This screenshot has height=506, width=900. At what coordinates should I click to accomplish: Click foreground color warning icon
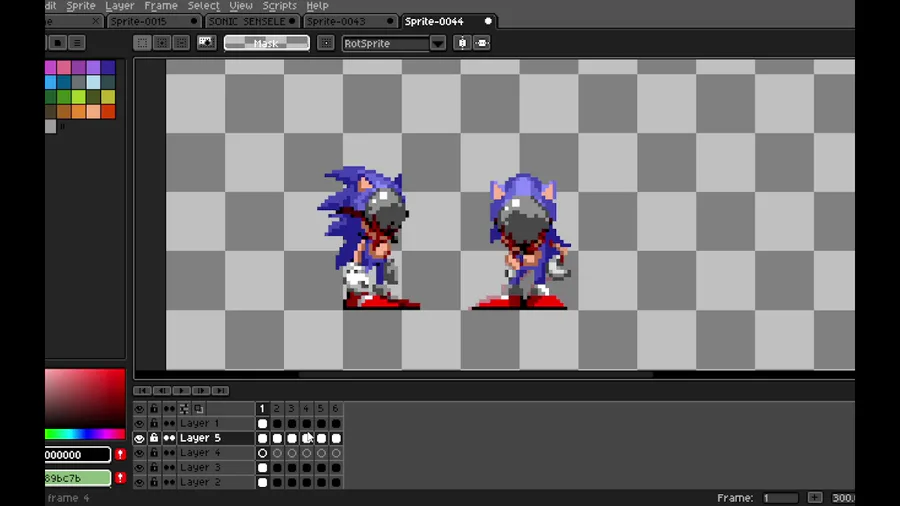coord(120,455)
